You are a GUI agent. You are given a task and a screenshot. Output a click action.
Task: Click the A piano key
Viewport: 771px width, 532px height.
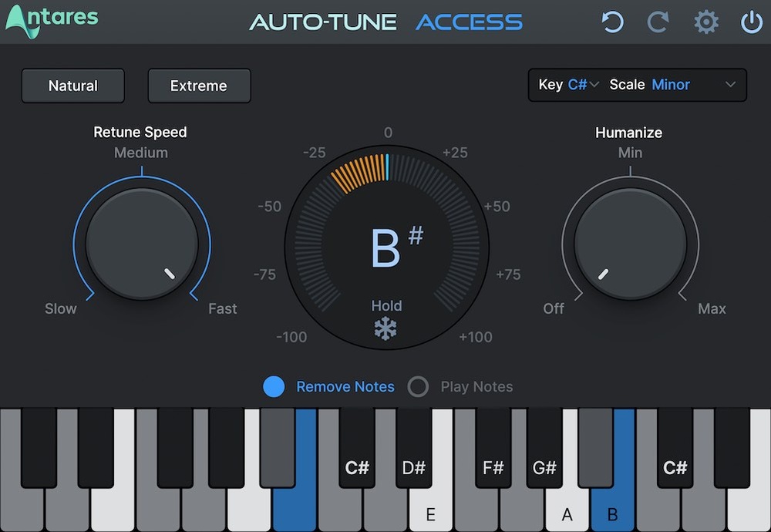point(567,509)
